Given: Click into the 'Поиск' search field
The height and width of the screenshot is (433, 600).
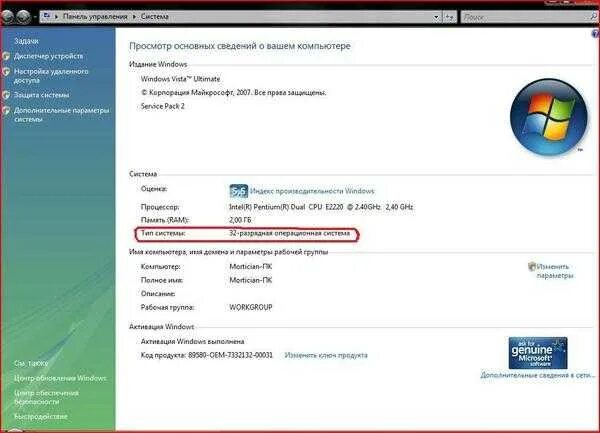Looking at the screenshot, I should coord(523,17).
